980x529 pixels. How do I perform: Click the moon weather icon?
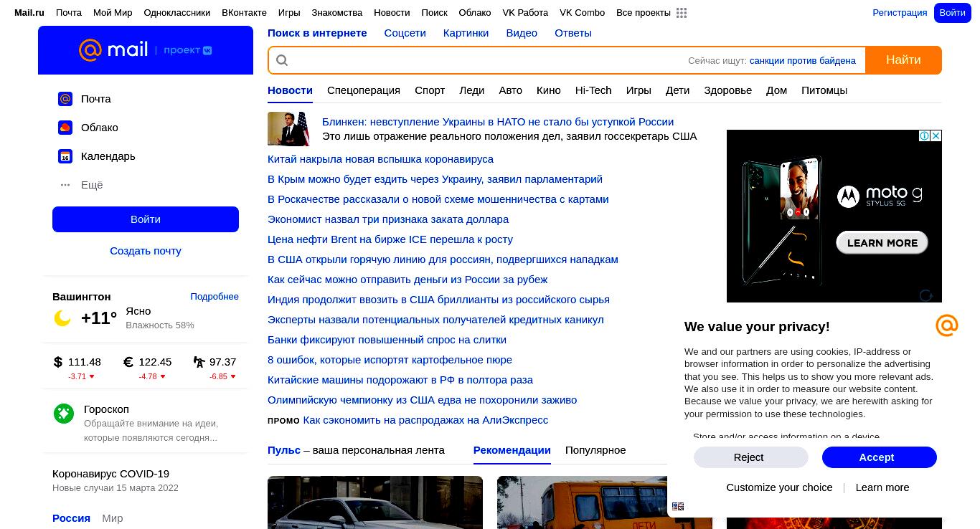point(62,318)
